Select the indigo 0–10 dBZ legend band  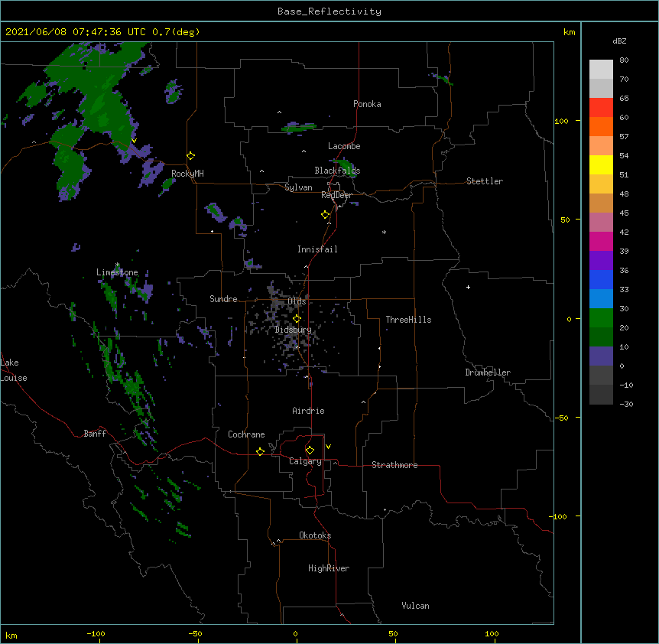[x=601, y=356]
